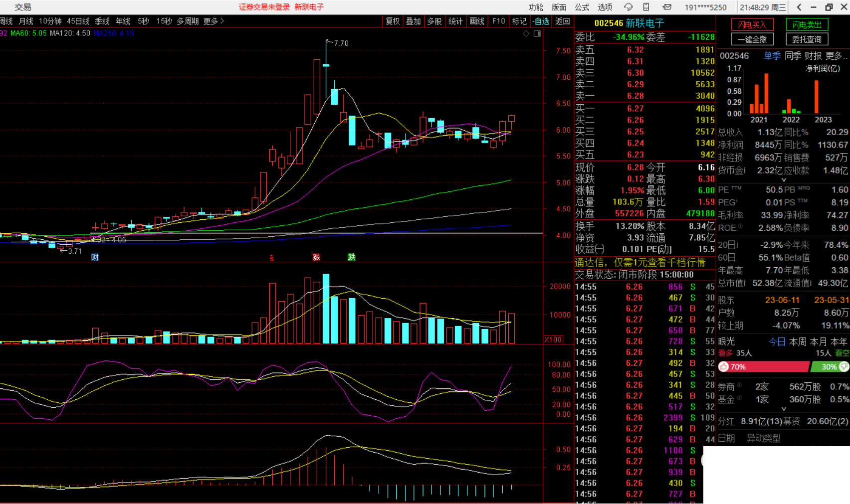This screenshot has height=504, width=850.
Task: Open 多周期 multi-period view
Action: [x=188, y=21]
